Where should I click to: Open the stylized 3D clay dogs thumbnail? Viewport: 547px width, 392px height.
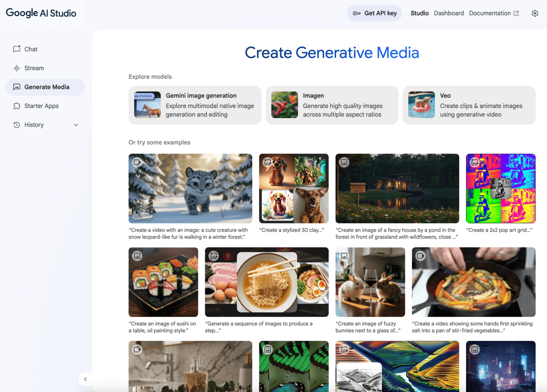(x=294, y=188)
